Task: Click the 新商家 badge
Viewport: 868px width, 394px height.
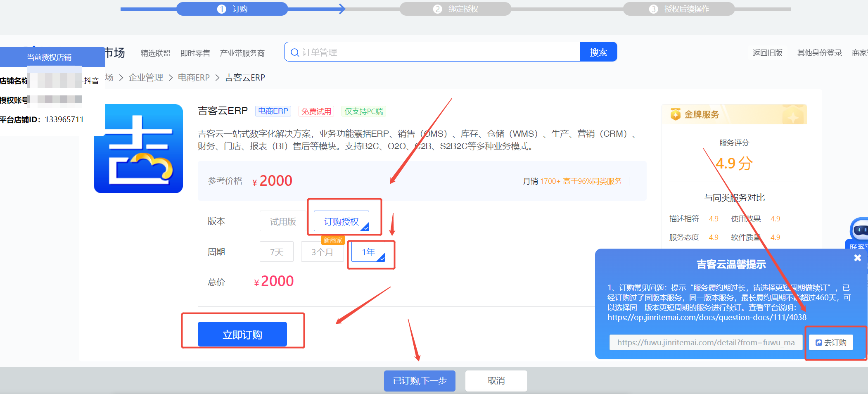Action: click(333, 240)
